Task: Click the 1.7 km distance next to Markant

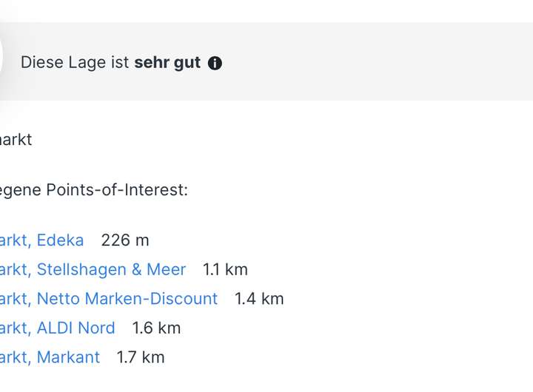Action: (x=141, y=357)
